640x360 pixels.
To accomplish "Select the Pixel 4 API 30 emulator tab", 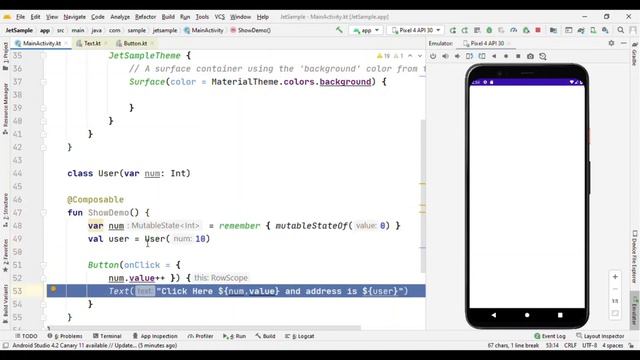I will pos(487,43).
